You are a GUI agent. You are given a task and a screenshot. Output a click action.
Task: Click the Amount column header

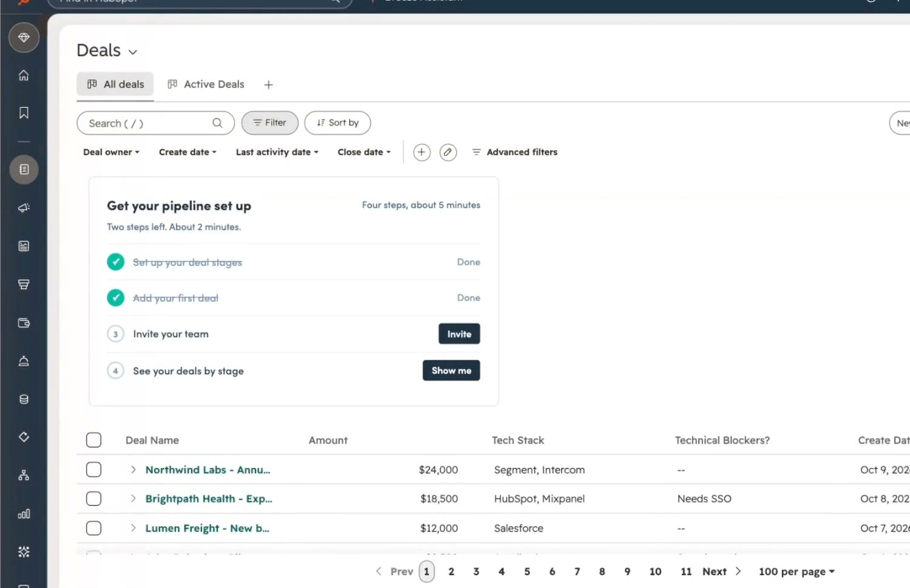(328, 440)
